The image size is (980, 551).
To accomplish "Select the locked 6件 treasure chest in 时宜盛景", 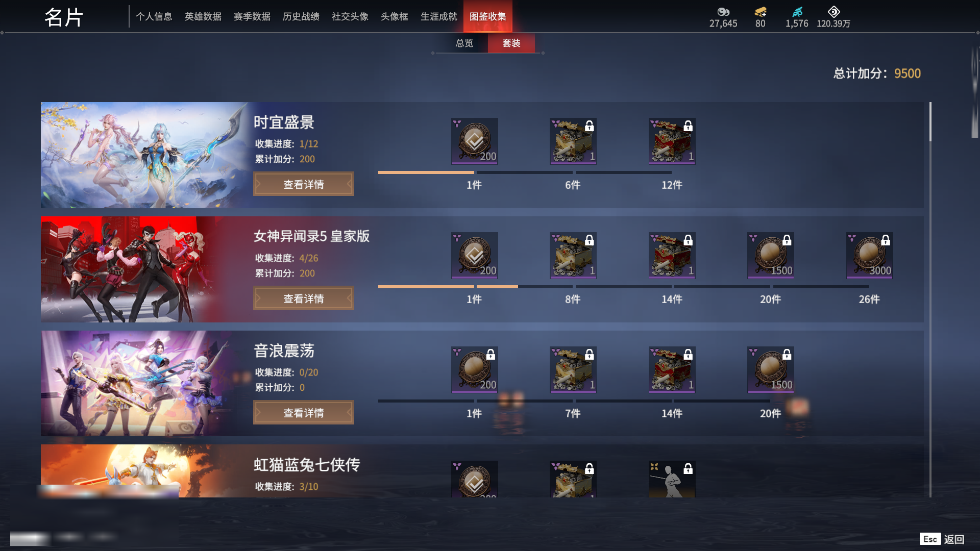I will pyautogui.click(x=573, y=141).
